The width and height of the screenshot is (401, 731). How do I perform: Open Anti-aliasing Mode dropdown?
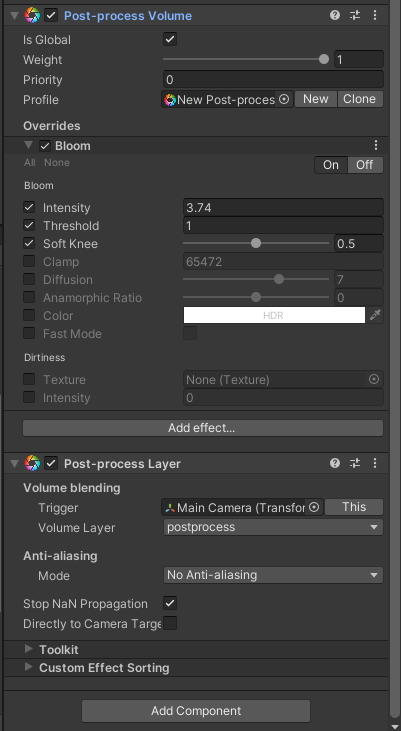point(273,575)
